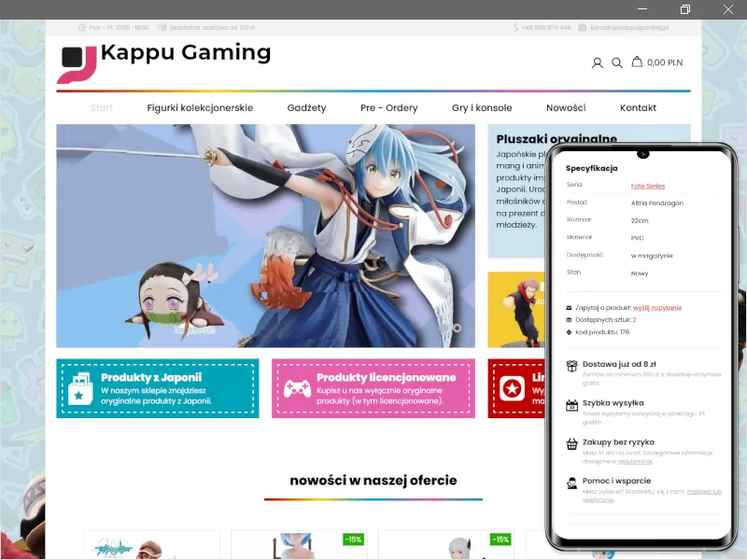This screenshot has height=560, width=747.
Task: Click the Szybka wysyłka heading
Action: tap(613, 403)
